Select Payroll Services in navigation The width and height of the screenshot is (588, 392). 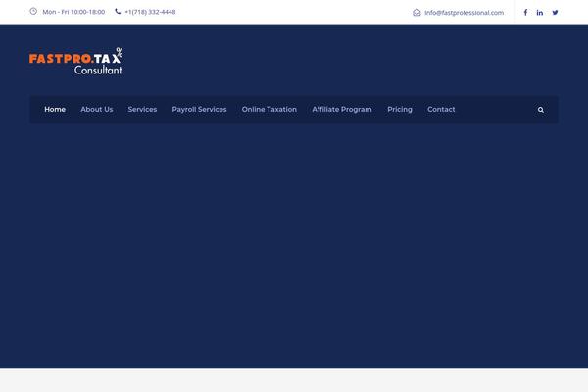pos(200,109)
